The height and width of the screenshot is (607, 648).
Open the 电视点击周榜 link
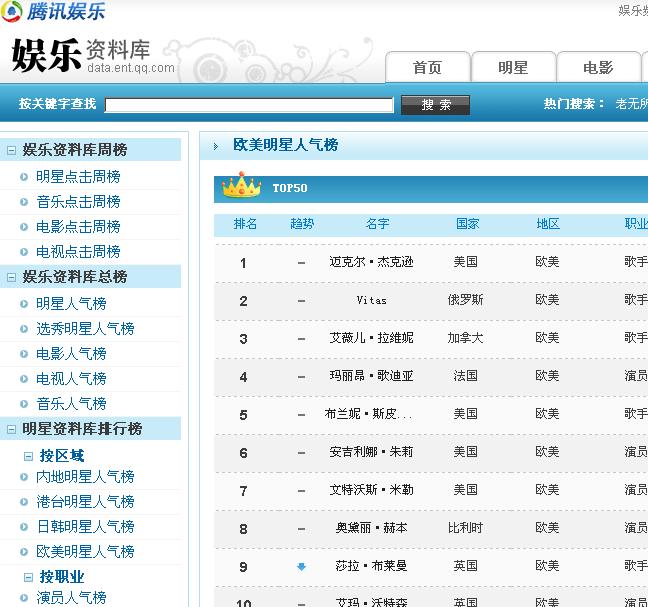pos(78,252)
